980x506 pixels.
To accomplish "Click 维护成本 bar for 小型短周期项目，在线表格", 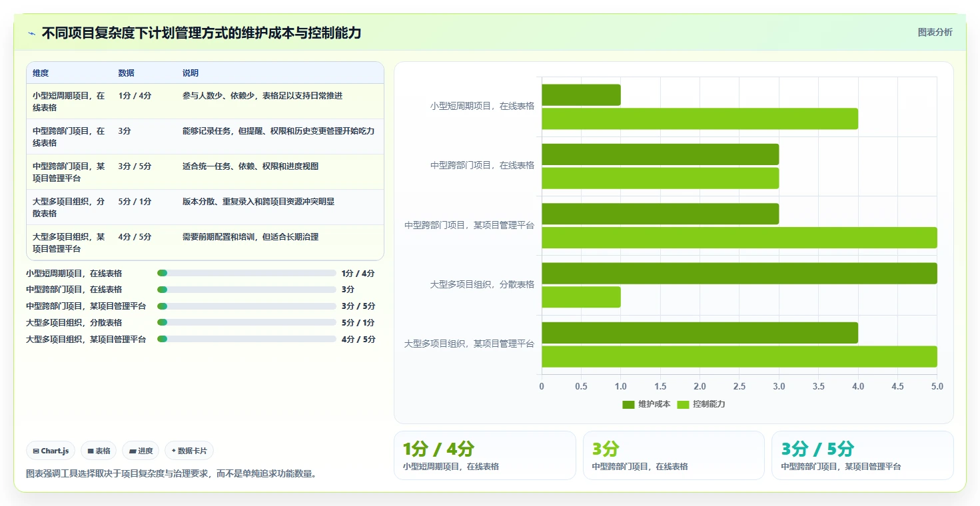I will (581, 95).
